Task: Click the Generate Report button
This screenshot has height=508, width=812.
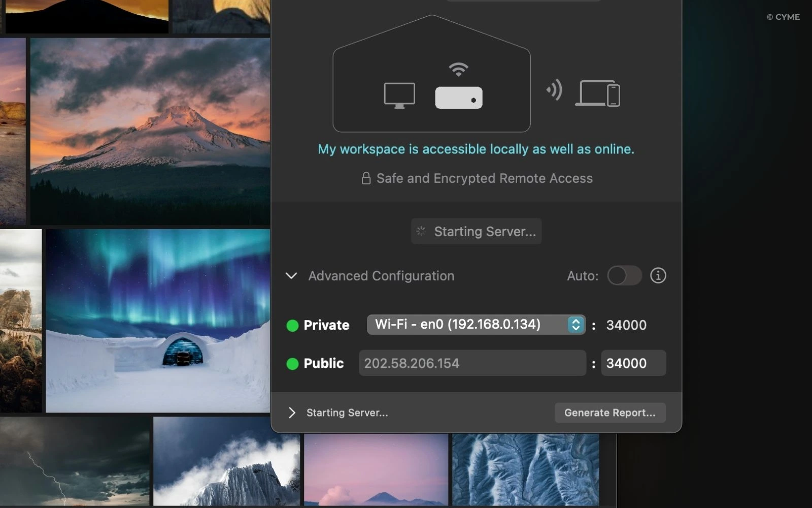Action: (x=610, y=412)
